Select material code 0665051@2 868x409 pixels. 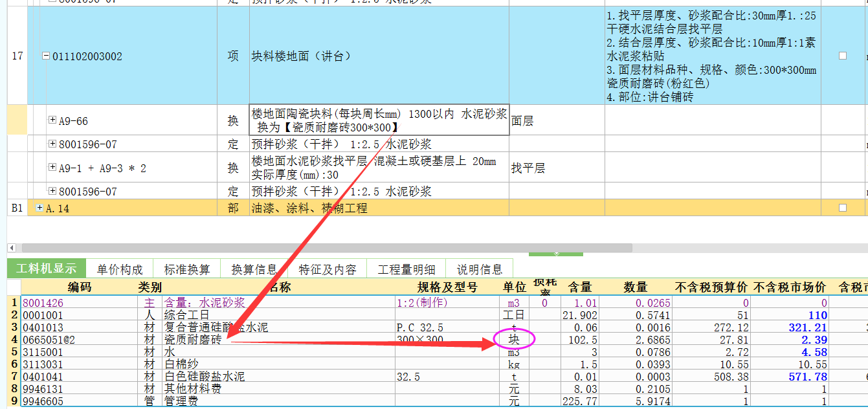point(79,340)
